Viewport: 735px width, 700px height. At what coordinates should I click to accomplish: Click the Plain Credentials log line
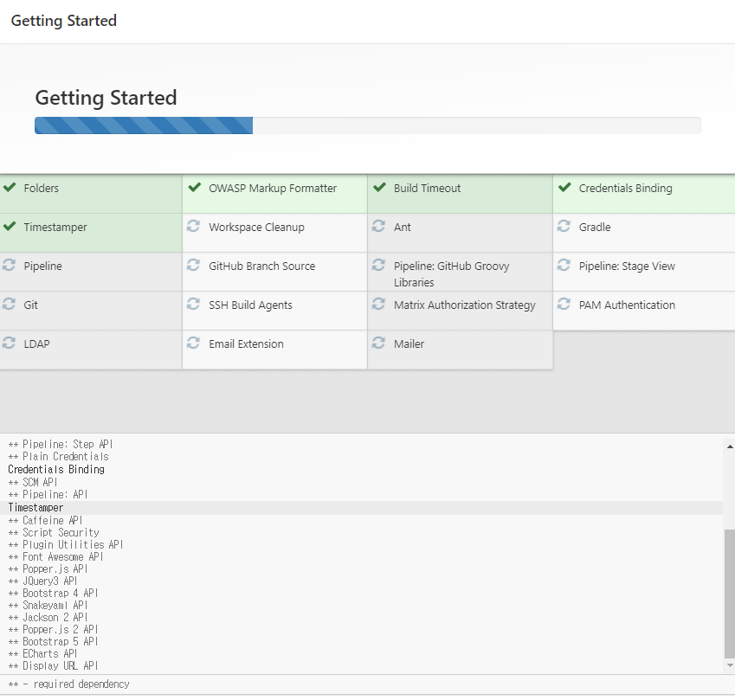tap(58, 456)
